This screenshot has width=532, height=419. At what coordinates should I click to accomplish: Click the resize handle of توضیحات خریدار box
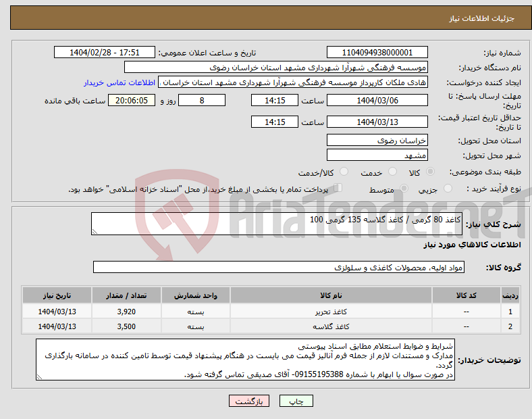pyautogui.click(x=39, y=376)
